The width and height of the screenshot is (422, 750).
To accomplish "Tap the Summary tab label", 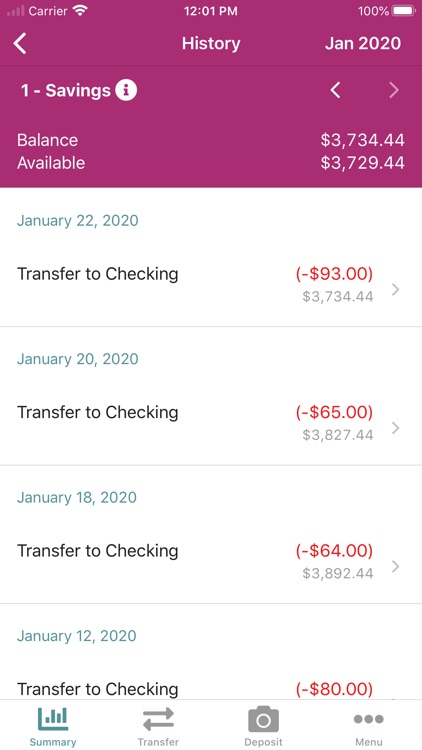I will click(x=53, y=742).
